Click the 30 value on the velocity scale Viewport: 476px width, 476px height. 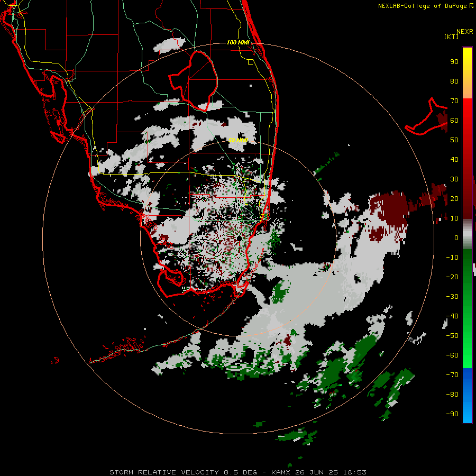click(454, 179)
